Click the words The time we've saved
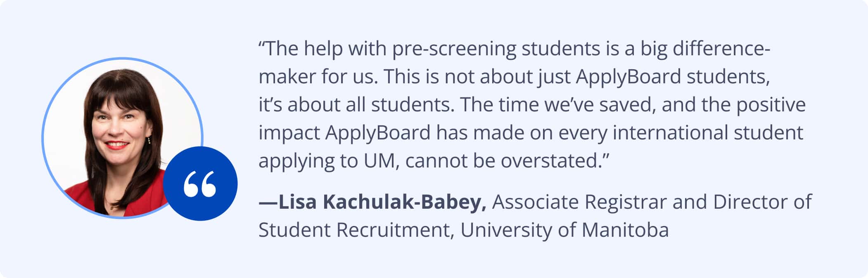Screen dimensions: 868x278 click(558, 105)
